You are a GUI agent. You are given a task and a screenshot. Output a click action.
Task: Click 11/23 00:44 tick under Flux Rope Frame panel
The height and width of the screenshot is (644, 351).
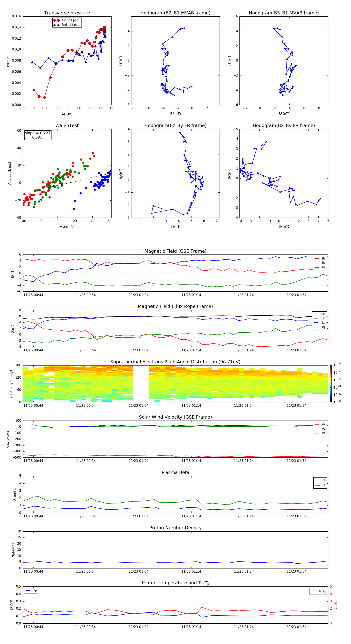click(x=33, y=350)
